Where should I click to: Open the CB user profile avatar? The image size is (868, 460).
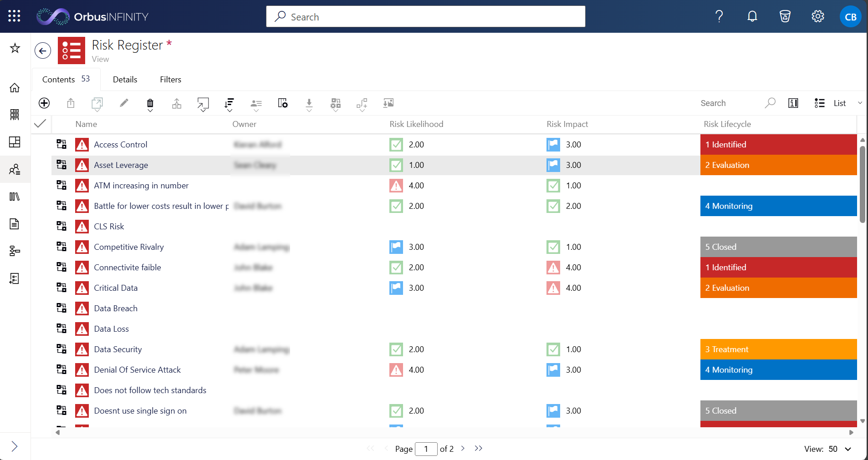[850, 17]
